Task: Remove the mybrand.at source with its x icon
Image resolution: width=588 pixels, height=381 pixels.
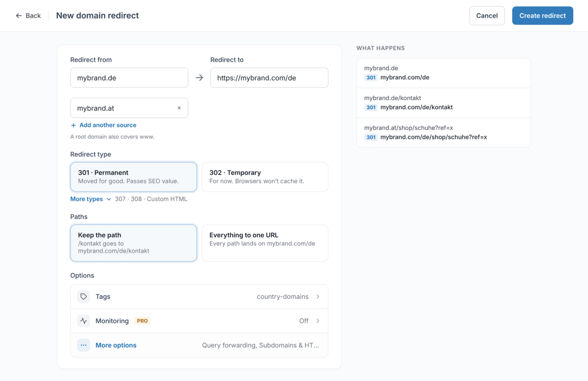Action: point(179,108)
